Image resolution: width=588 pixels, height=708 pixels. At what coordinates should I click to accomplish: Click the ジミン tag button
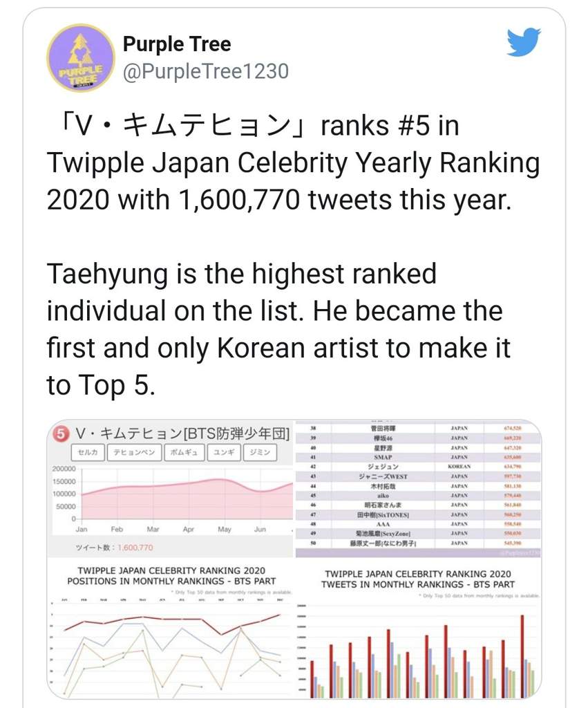tap(260, 452)
